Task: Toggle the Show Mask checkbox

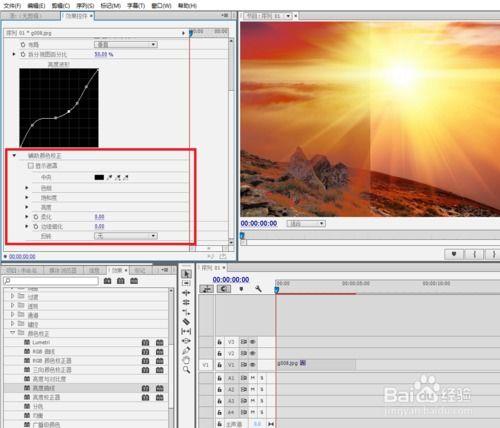Action: coord(31,165)
